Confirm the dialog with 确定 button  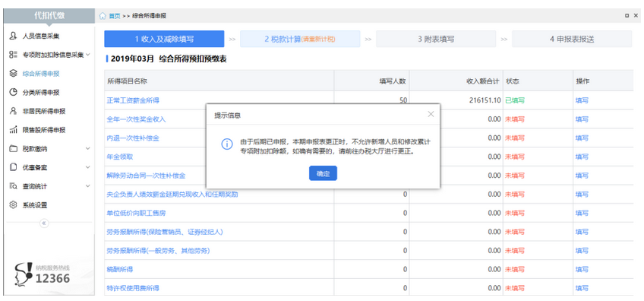(x=323, y=173)
